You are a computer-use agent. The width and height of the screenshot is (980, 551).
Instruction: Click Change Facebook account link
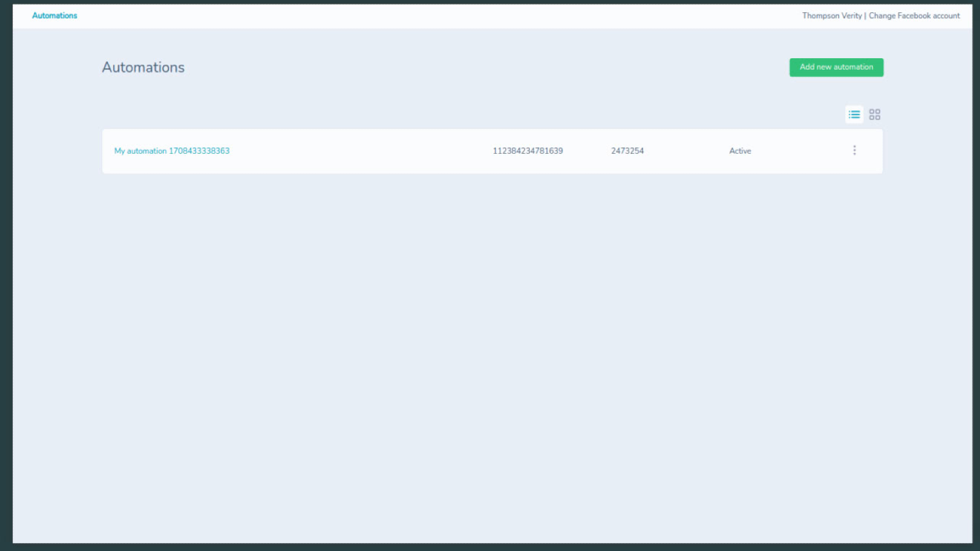914,16
